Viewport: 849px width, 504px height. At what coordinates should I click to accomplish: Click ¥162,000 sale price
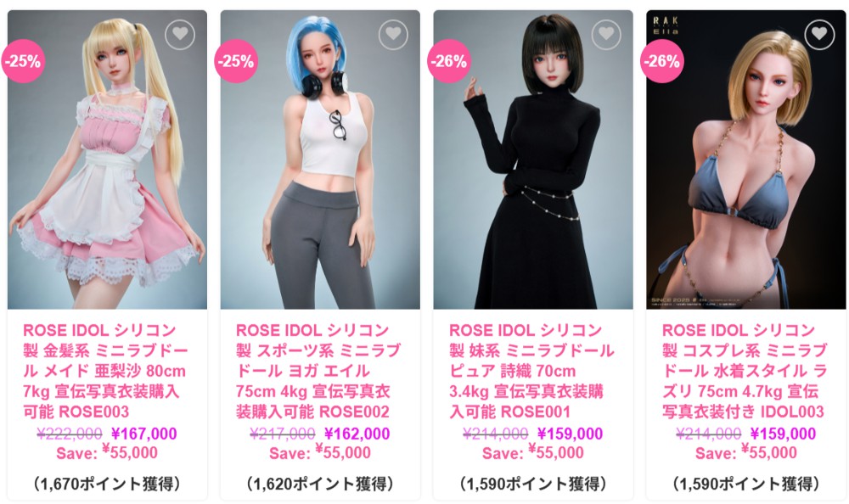(357, 434)
